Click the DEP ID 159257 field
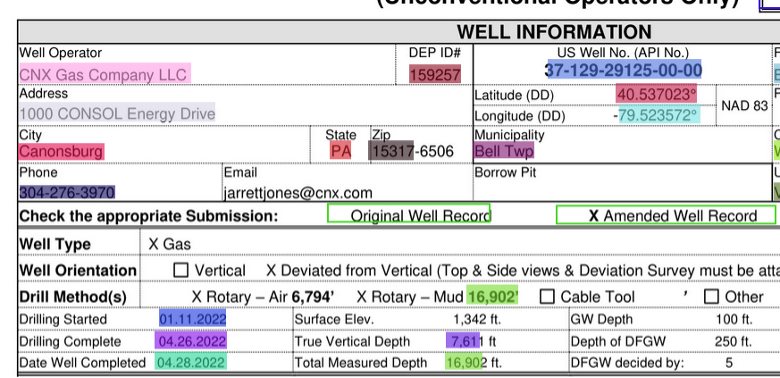The image size is (780, 378). (435, 75)
